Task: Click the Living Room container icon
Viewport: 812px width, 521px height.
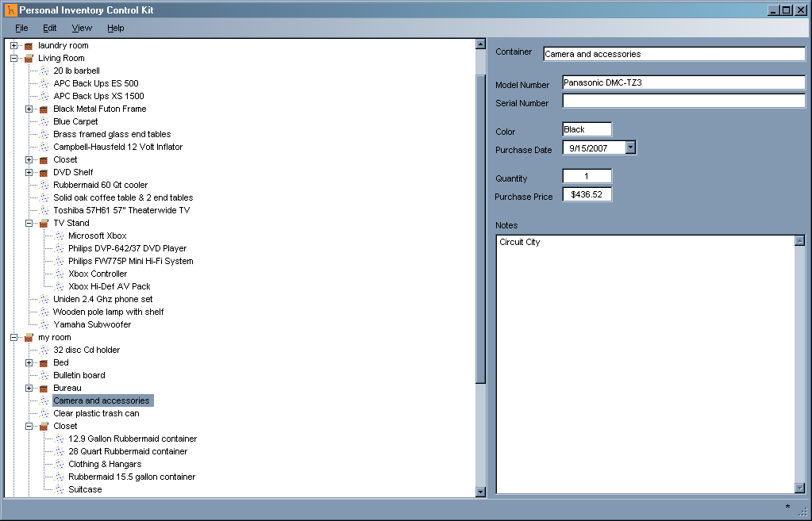Action: click(29, 58)
